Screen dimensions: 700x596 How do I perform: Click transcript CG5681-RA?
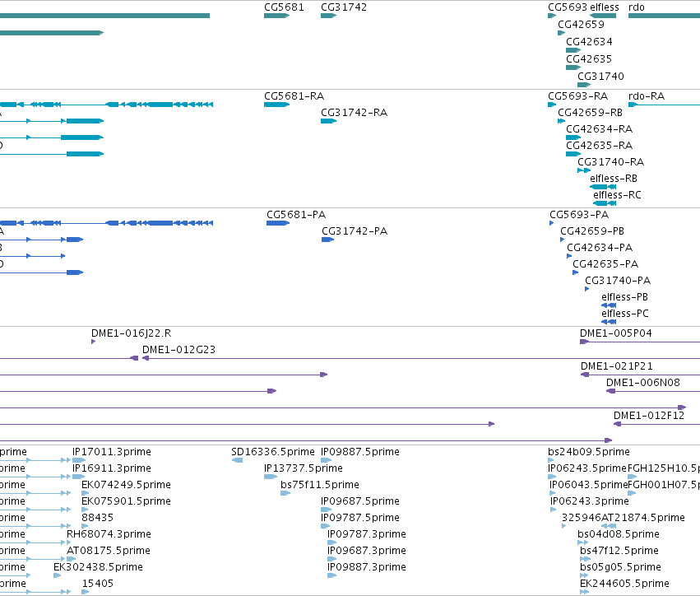click(276, 105)
